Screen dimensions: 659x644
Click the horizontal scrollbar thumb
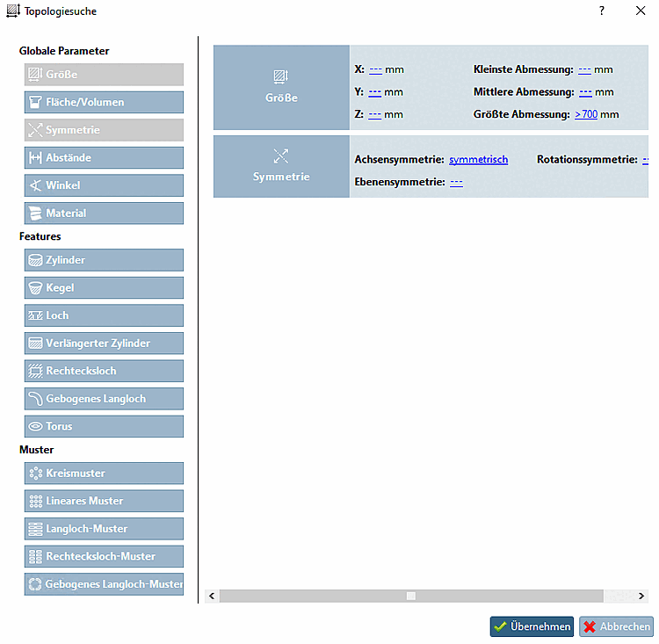pos(411,596)
